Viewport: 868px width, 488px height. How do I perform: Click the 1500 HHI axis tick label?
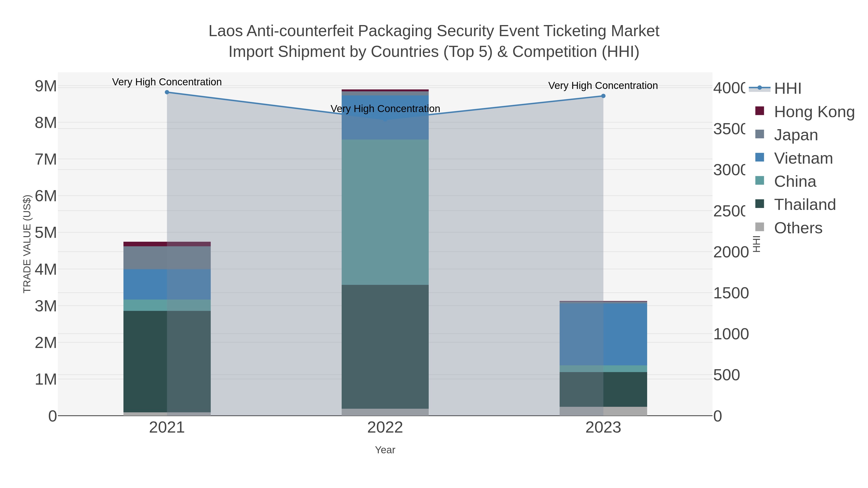pos(731,293)
